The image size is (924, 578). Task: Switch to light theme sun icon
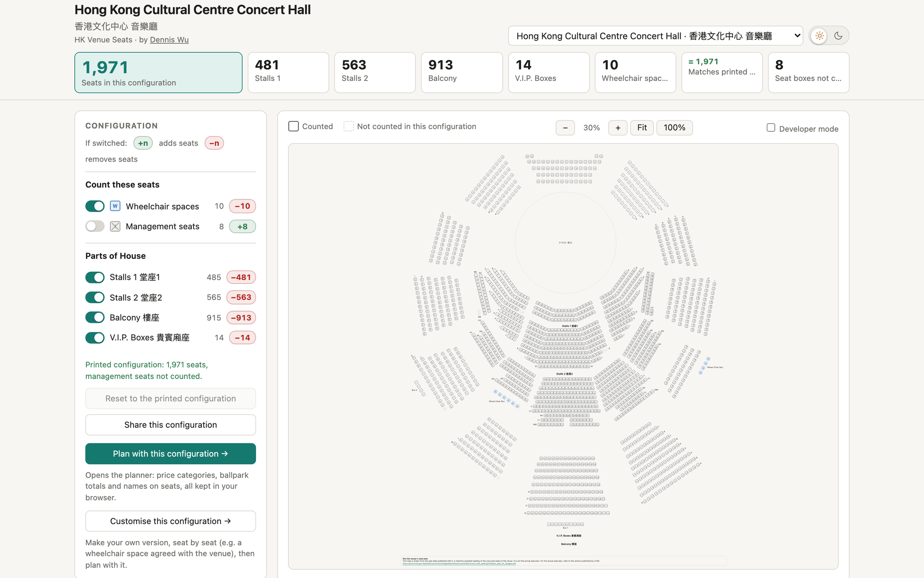[x=820, y=36]
